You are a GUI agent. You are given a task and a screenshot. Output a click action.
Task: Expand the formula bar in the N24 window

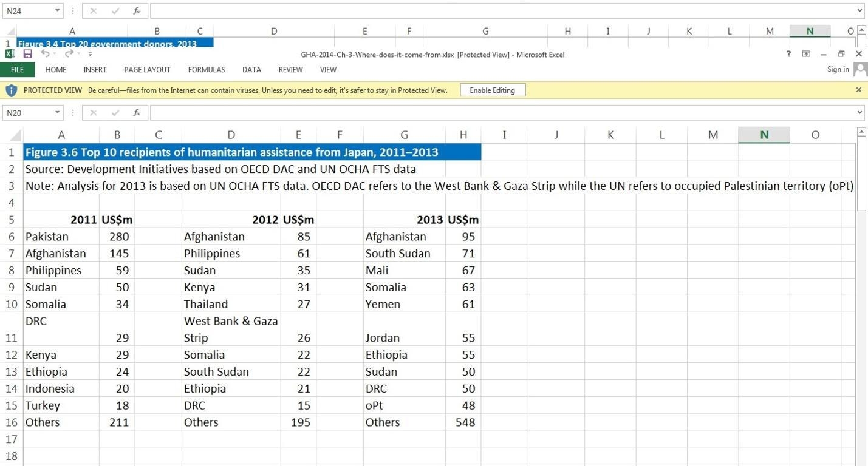point(859,11)
